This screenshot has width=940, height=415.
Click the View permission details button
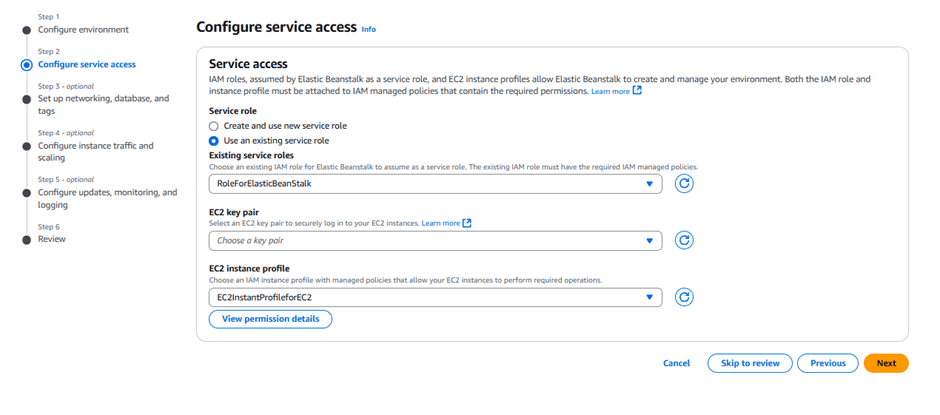270,319
